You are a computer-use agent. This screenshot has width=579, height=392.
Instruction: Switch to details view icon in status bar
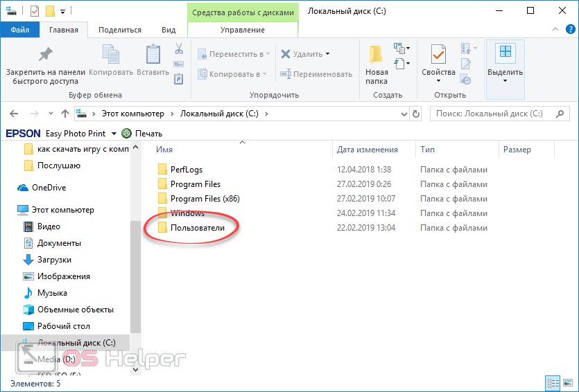[x=553, y=383]
